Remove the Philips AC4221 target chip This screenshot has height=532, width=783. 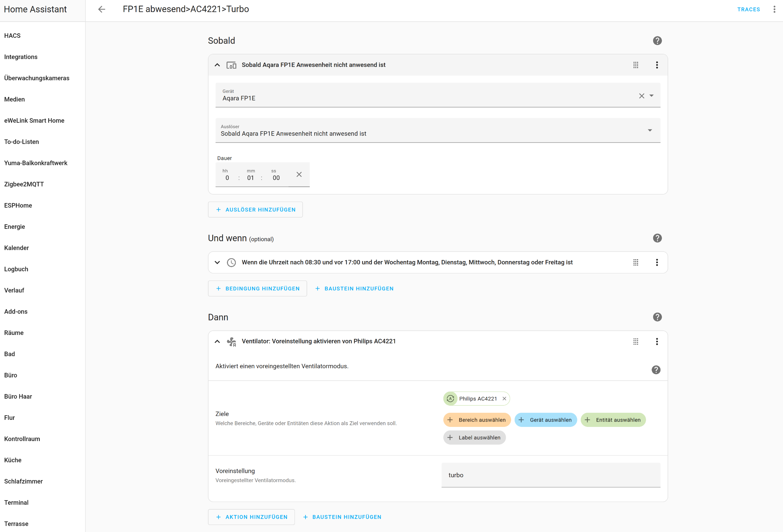pos(504,399)
